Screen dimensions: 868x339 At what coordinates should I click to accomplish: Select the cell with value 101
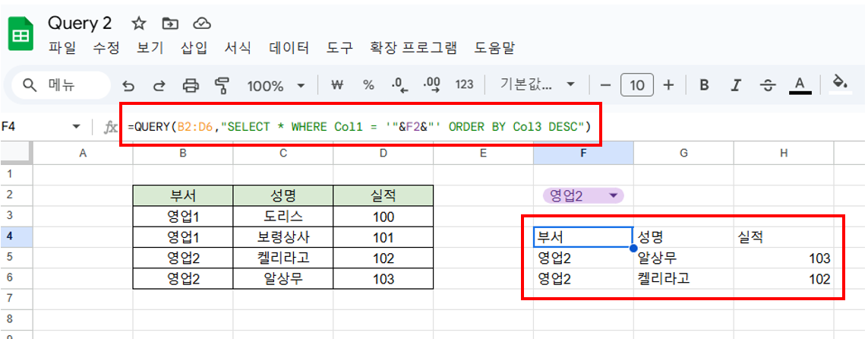click(x=383, y=238)
